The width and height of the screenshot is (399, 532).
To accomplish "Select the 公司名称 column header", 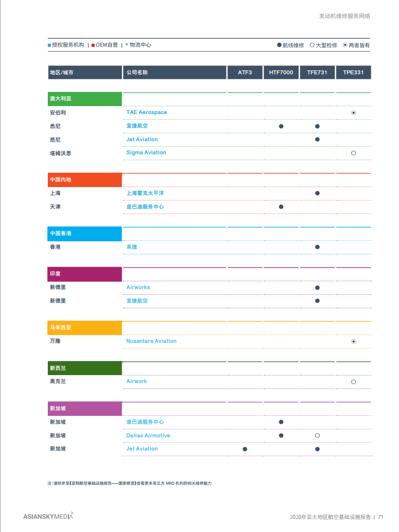I will pyautogui.click(x=174, y=72).
